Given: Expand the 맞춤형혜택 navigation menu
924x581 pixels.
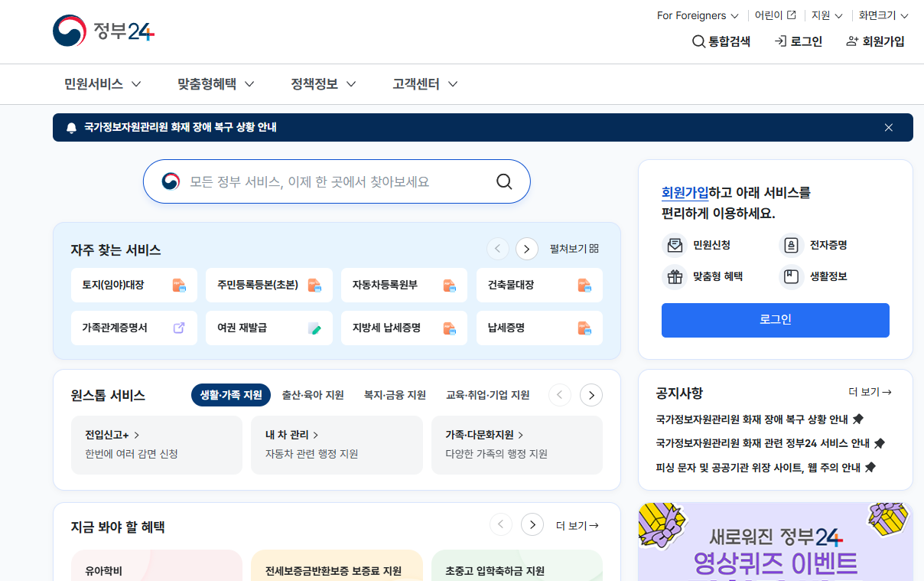Looking at the screenshot, I should [x=215, y=84].
